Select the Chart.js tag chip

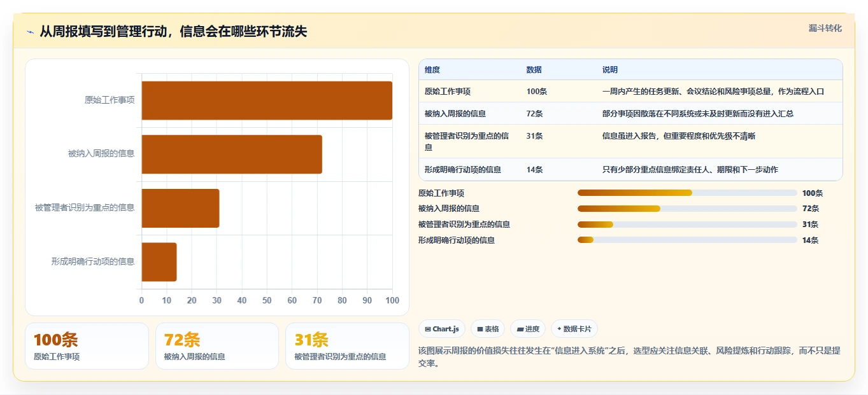click(x=442, y=329)
